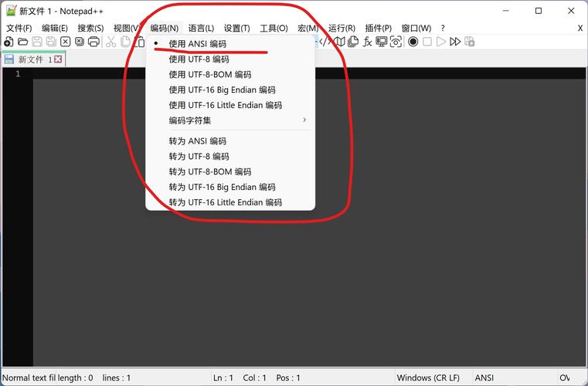Select the 新文件 1 document tab
588x386 pixels.
[34, 59]
